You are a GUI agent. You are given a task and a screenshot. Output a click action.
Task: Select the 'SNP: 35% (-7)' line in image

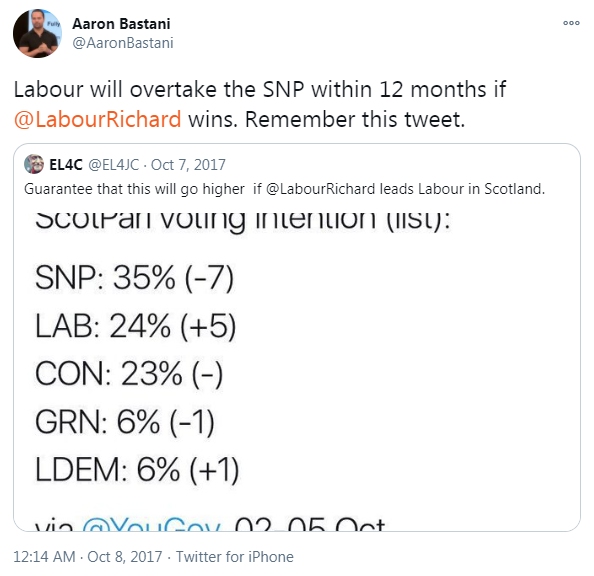[x=135, y=278]
